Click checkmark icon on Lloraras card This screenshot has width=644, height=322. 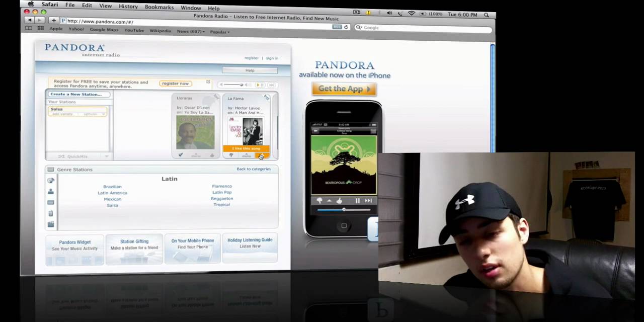181,155
